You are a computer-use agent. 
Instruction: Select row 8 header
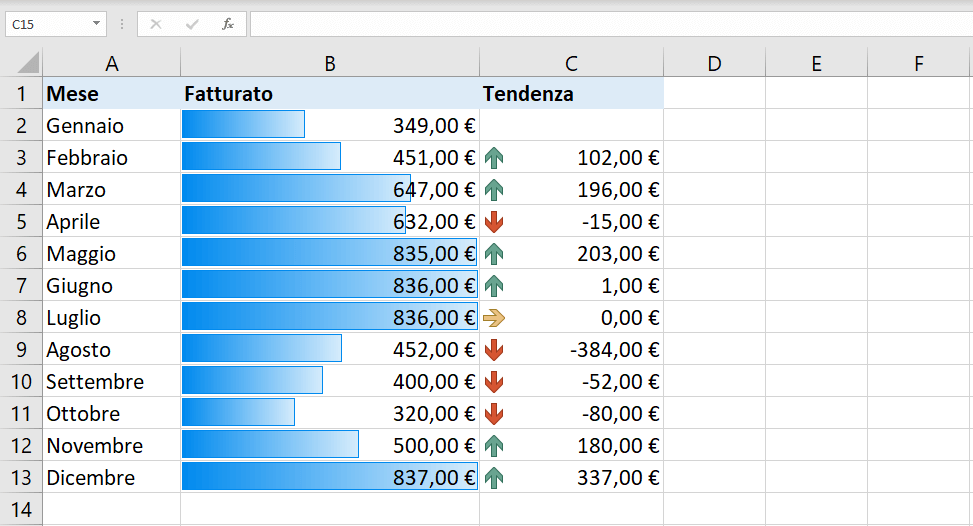(21, 318)
